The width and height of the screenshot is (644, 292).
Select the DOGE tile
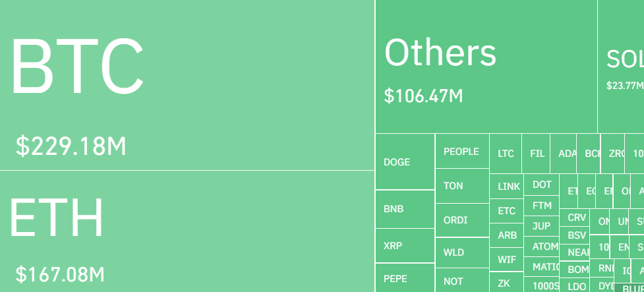point(405,161)
